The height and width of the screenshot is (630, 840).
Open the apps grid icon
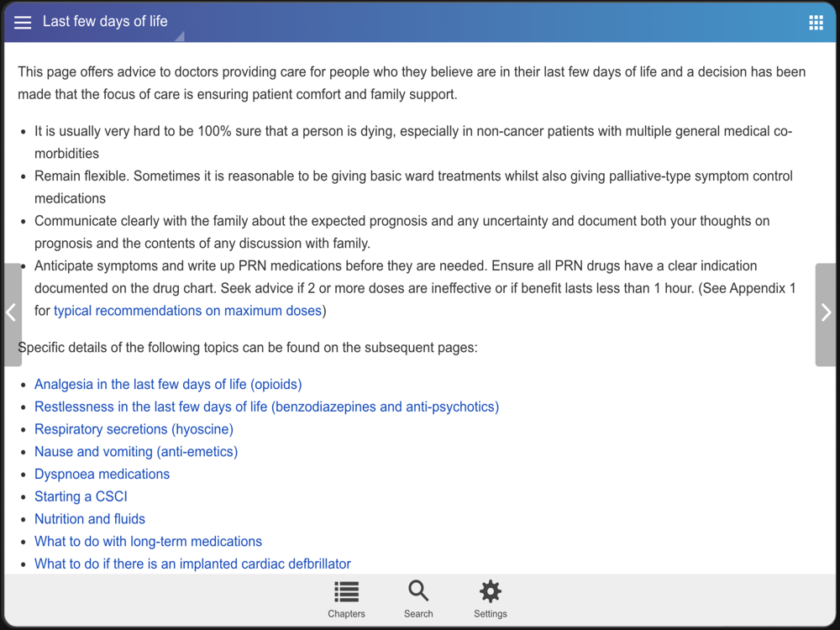[x=816, y=22]
